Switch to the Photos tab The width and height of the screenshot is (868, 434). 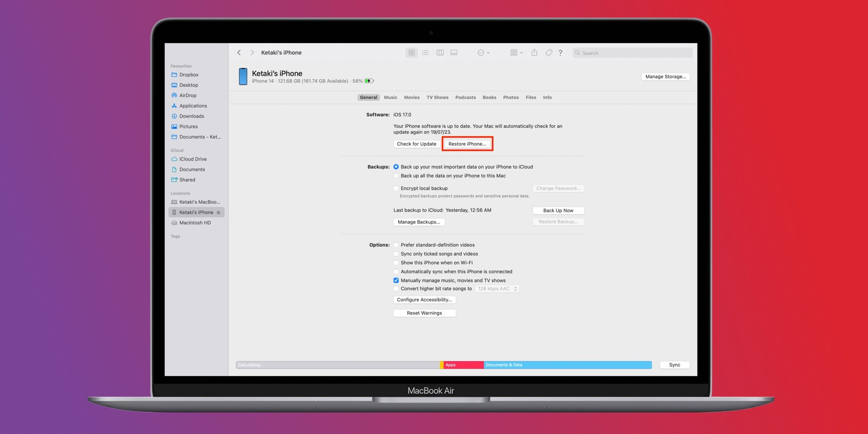511,98
